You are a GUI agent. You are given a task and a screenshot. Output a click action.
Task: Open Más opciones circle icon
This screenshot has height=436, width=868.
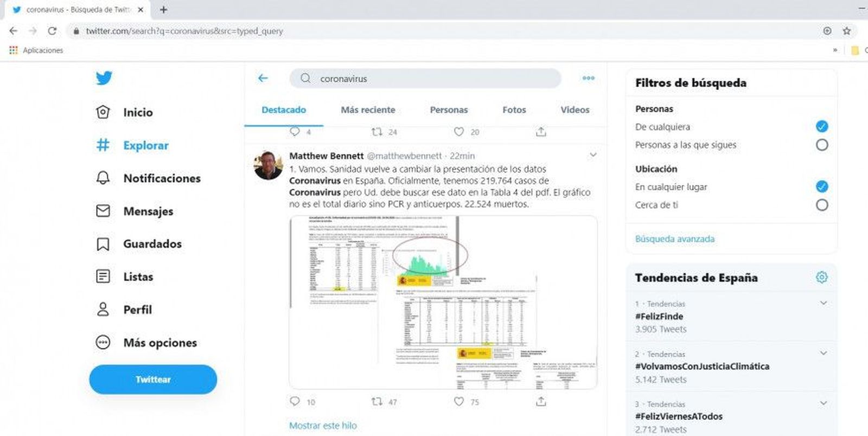[103, 343]
